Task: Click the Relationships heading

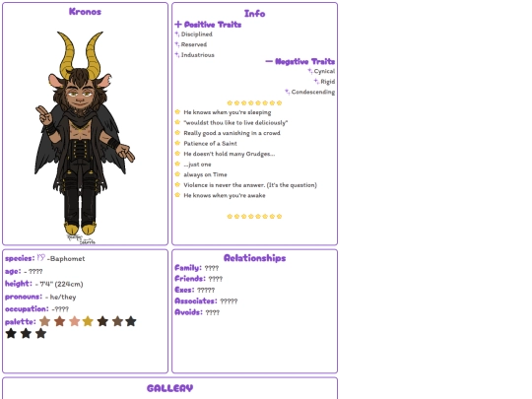Action: (x=255, y=258)
